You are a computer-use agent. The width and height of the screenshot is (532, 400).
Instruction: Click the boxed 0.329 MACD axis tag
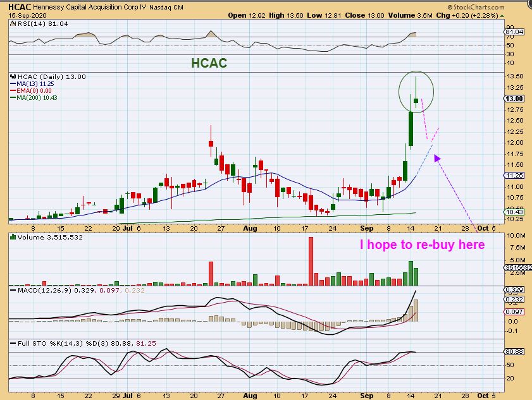(514, 290)
